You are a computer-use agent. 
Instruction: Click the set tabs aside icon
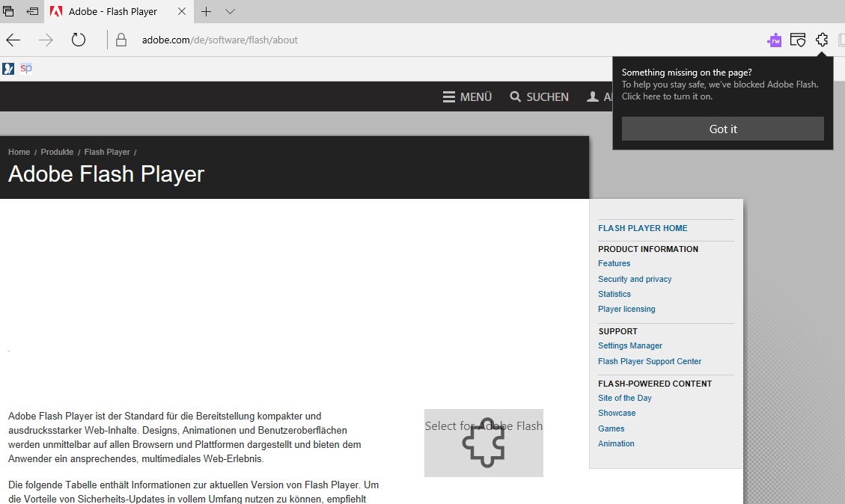coord(32,11)
